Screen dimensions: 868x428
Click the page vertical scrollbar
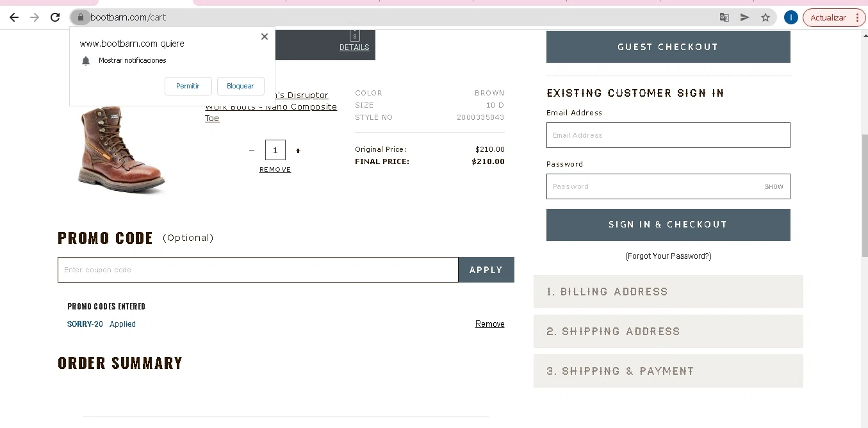(864, 195)
